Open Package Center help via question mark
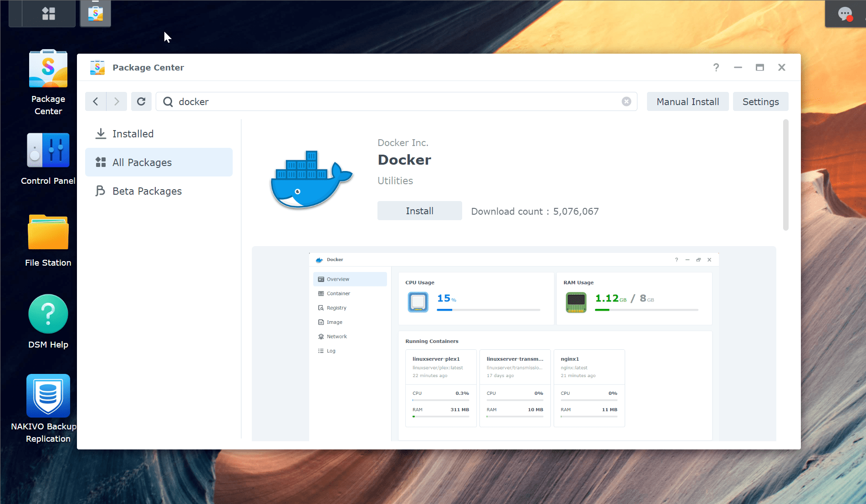 point(716,67)
